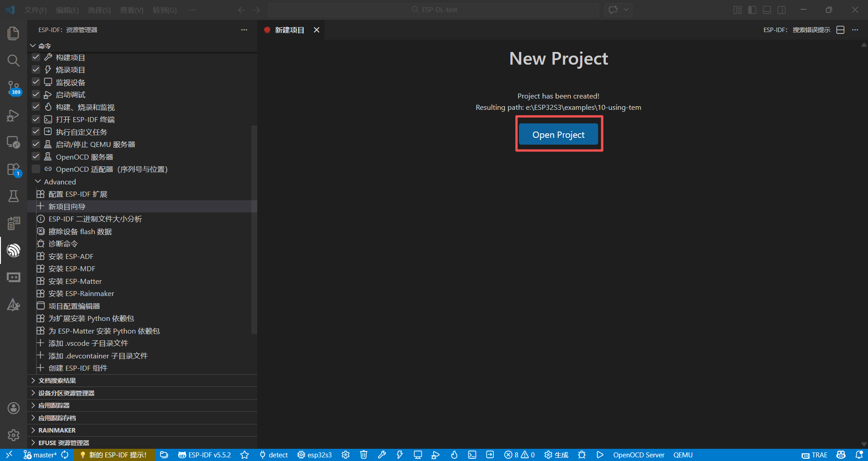Click the esp32s3 target in status bar
The height and width of the screenshot is (461, 868).
(315, 455)
